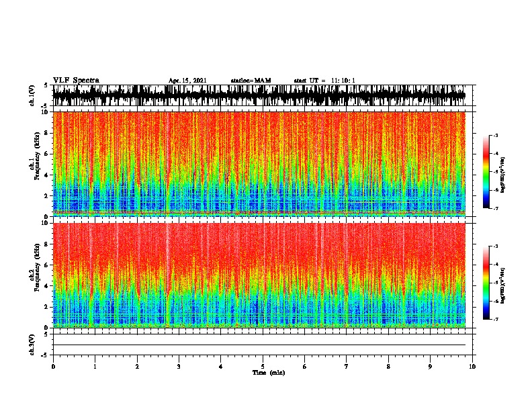This screenshot has width=532, height=411.
Task: Click the ch.3(V) axis label
Action: (x=32, y=345)
